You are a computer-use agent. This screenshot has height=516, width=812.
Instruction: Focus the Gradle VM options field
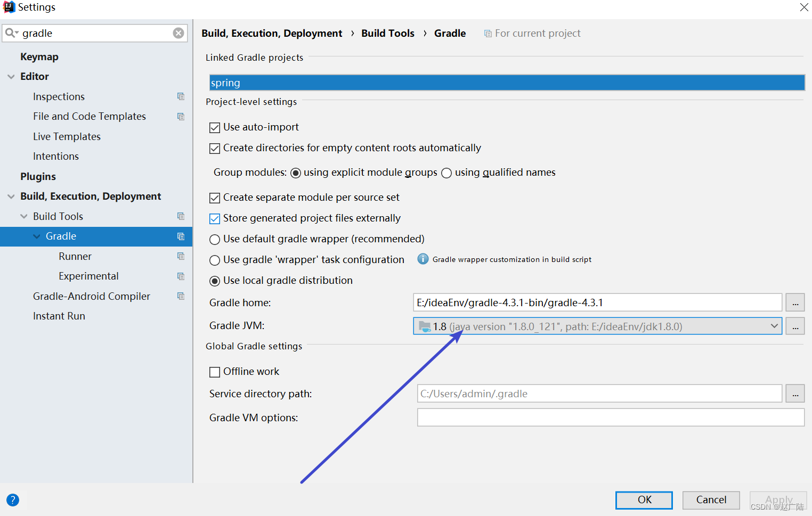611,417
